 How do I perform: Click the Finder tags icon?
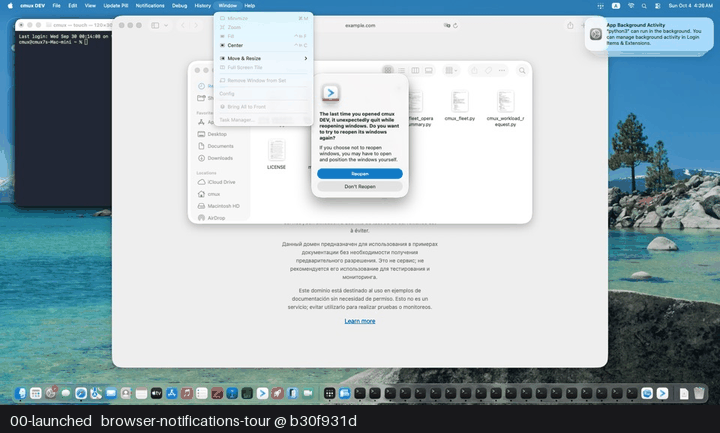click(488, 70)
